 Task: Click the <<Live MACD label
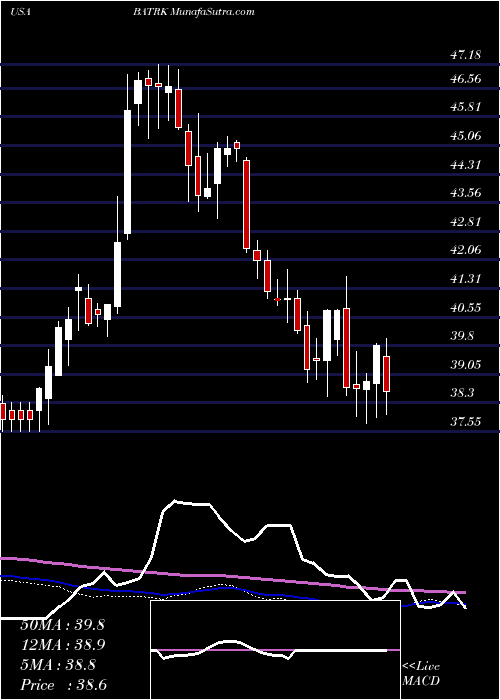[x=421, y=674]
